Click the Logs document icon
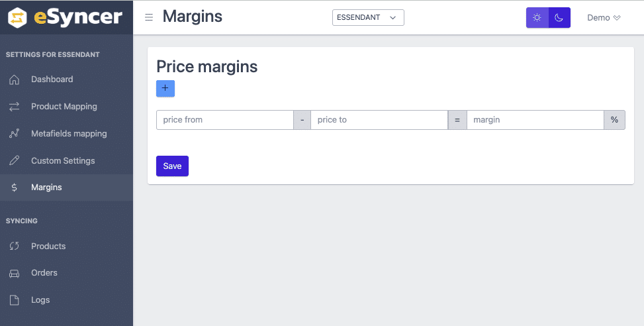 (15, 300)
